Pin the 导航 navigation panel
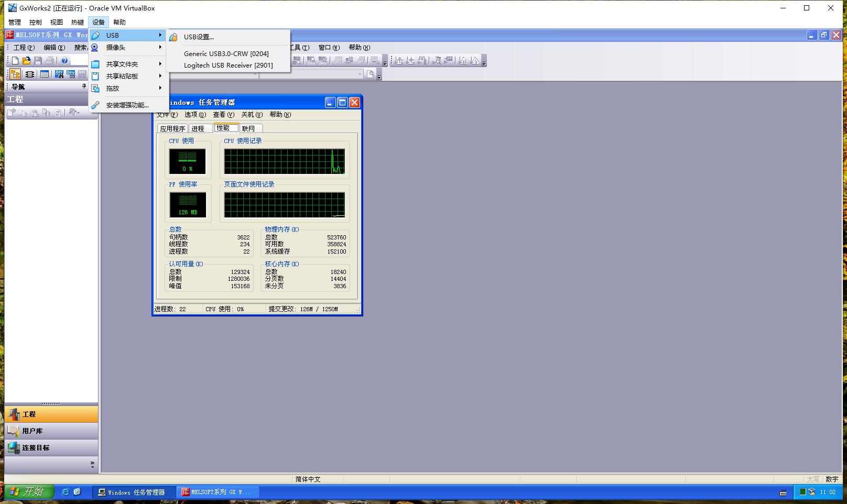Image resolution: width=847 pixels, height=504 pixels. click(84, 86)
